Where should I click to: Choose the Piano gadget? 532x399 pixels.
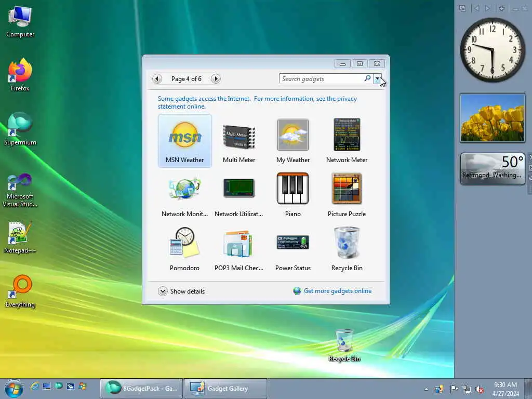click(x=293, y=195)
